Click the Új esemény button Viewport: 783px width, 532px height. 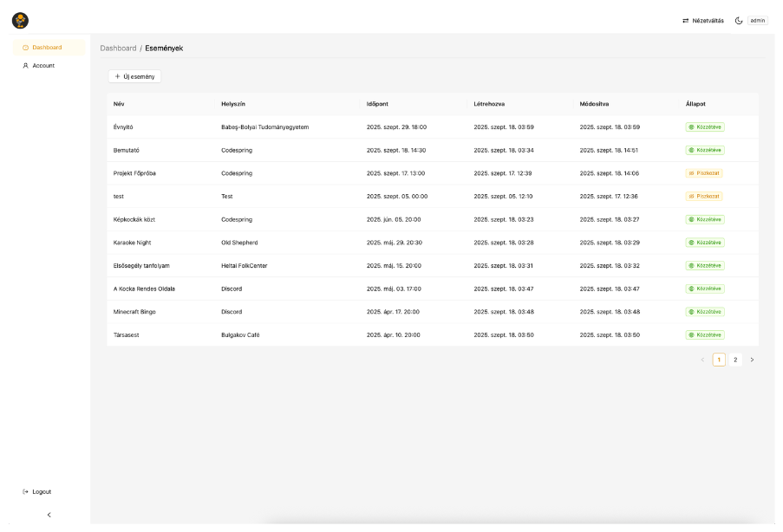click(x=134, y=76)
